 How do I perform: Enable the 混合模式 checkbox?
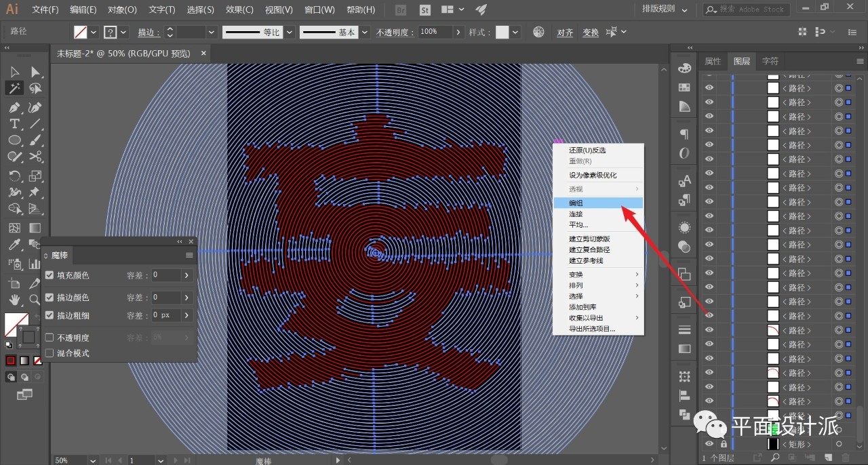pos(50,353)
